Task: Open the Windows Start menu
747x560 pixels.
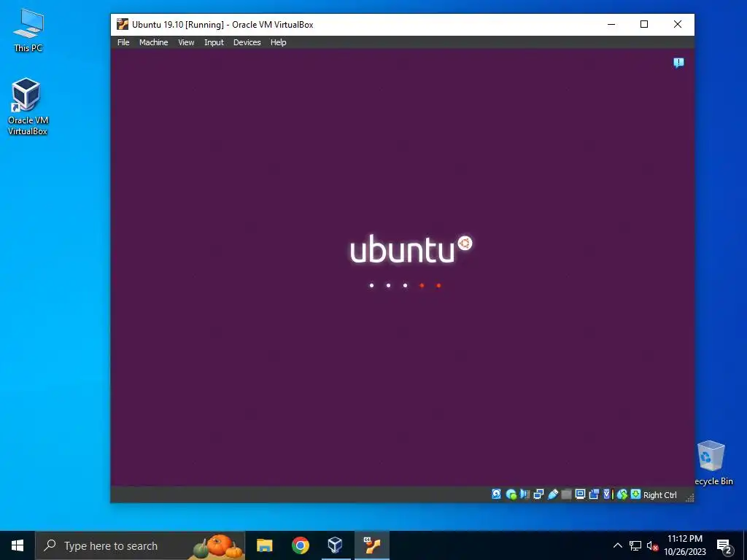Action: click(18, 545)
